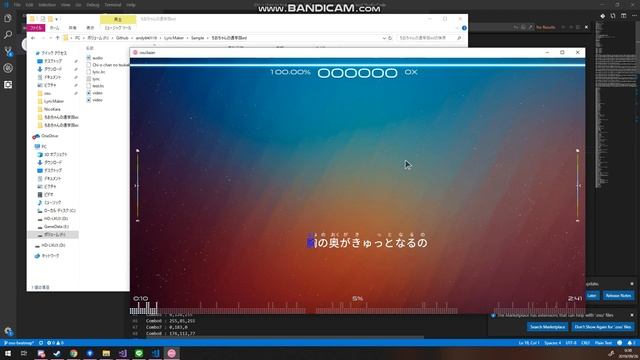Click Don't Show Again for '.osu' files

(602, 327)
